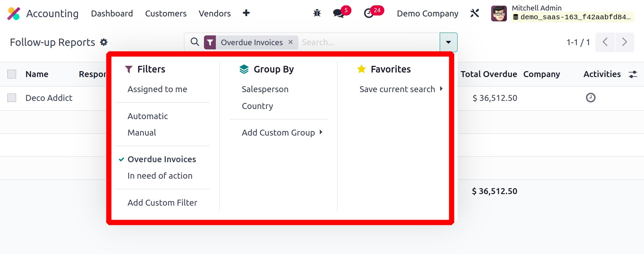This screenshot has width=644, height=254.
Task: Uncheck the Overdue Invoices filter option
Action: [x=162, y=159]
